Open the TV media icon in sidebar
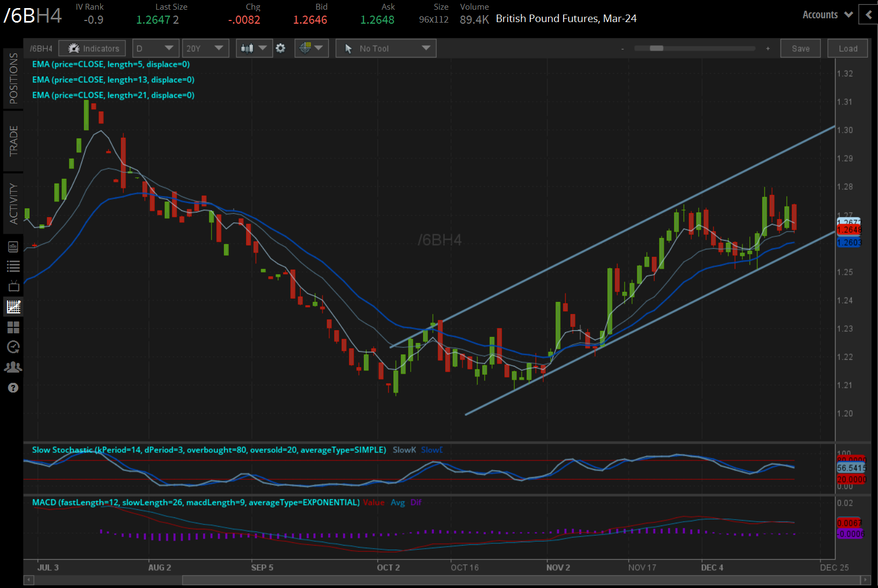 13,286
